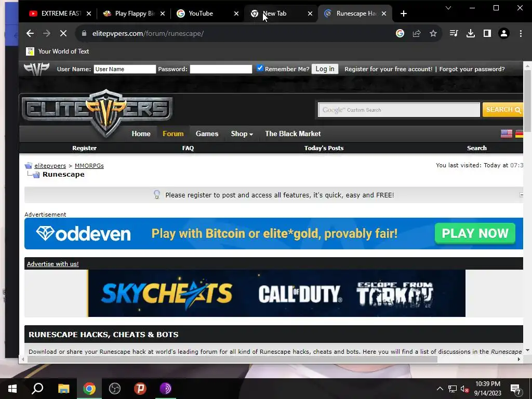Expand the Shop dropdown menu

click(x=242, y=134)
